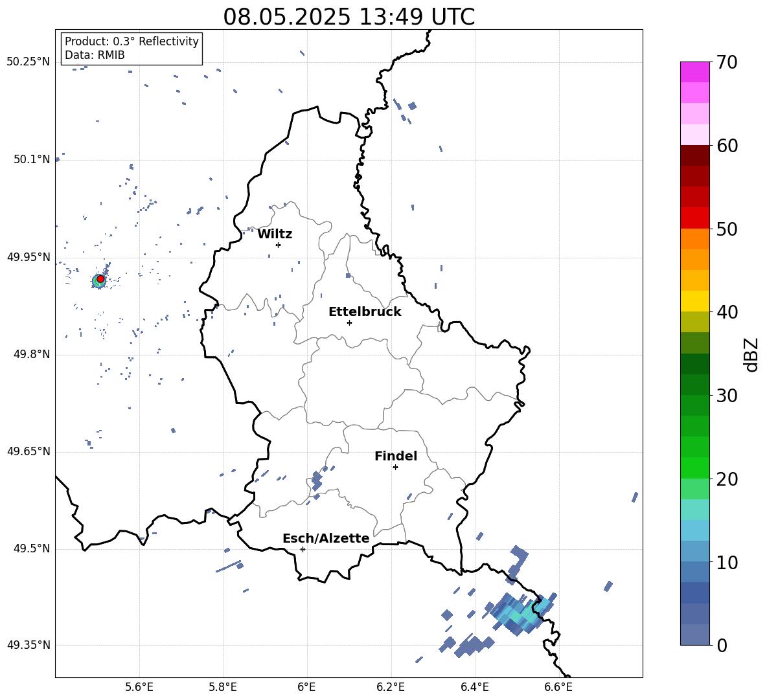The image size is (767, 700).
Task: Click the Findel location cross marker
Action: coord(395,468)
